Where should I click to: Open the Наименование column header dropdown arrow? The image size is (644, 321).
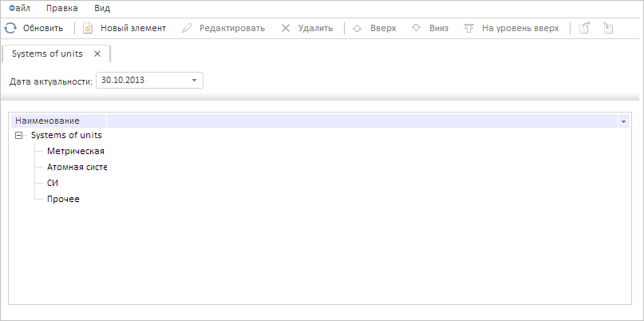click(x=622, y=121)
